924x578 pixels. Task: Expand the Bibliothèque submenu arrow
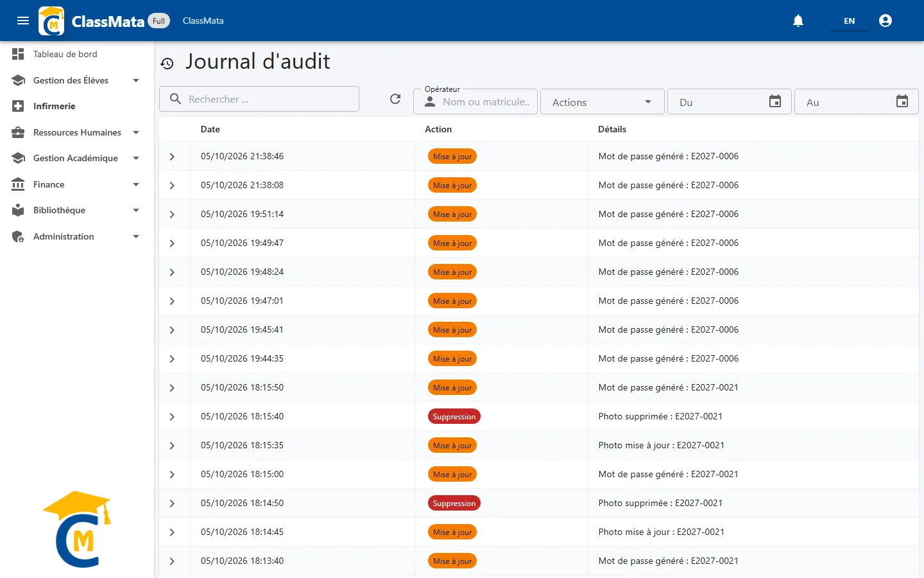coord(136,210)
